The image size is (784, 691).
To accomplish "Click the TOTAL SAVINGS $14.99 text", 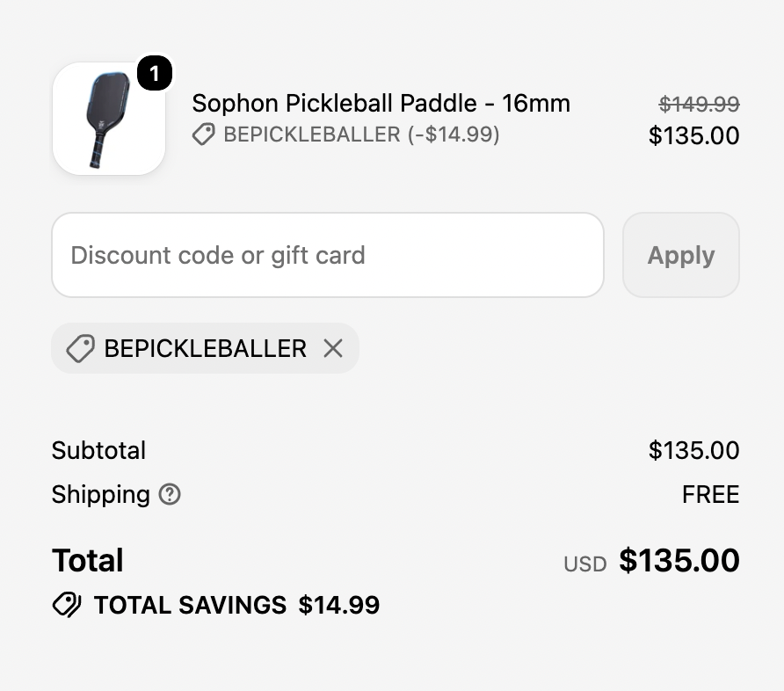I will (x=237, y=605).
